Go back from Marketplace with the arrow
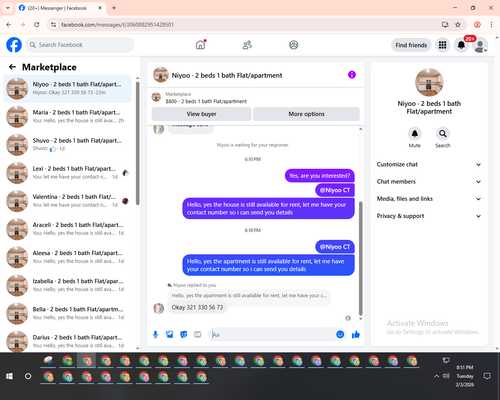The width and height of the screenshot is (500, 400). point(13,67)
